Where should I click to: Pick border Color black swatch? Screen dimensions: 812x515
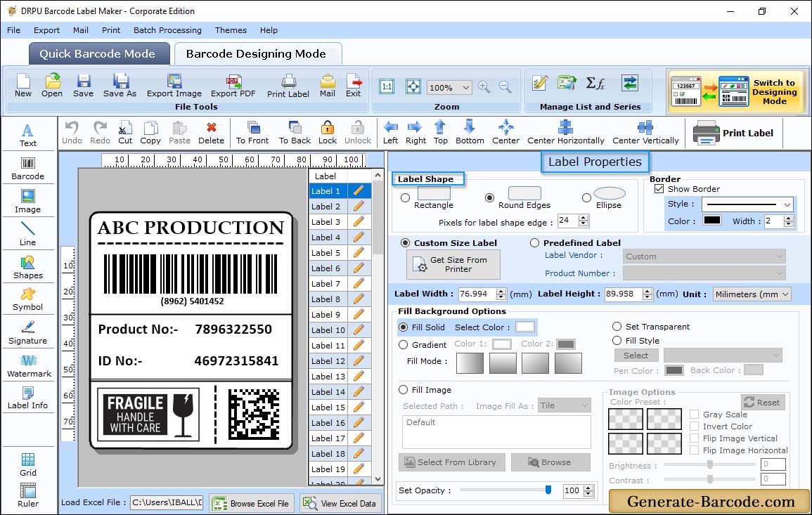pyautogui.click(x=711, y=221)
